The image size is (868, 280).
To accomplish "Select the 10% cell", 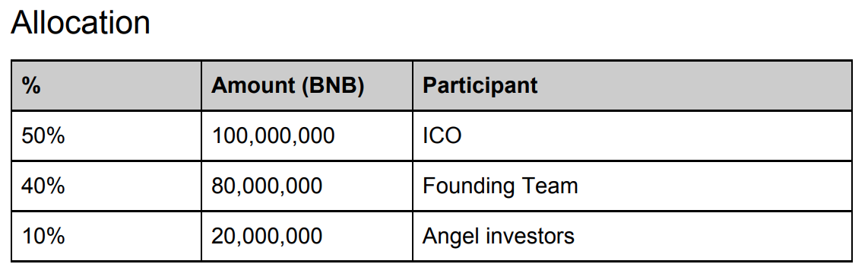I will 106,236.
